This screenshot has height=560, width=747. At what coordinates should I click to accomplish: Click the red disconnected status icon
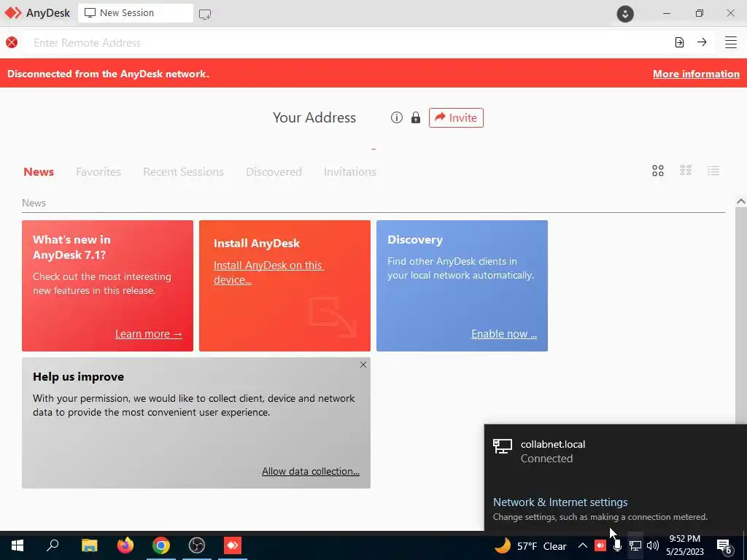coord(12,42)
